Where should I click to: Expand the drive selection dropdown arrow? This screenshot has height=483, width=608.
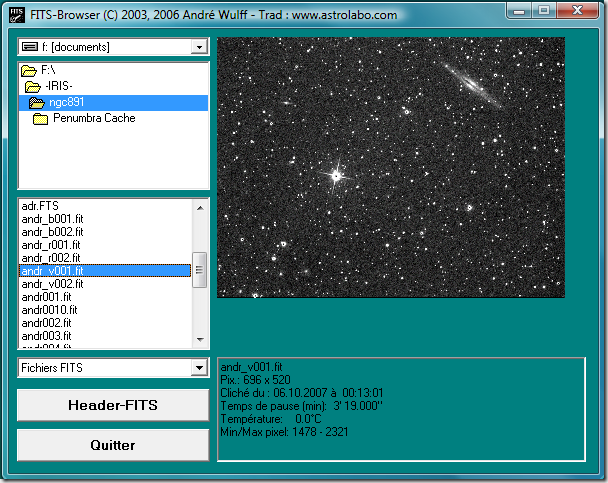point(199,47)
